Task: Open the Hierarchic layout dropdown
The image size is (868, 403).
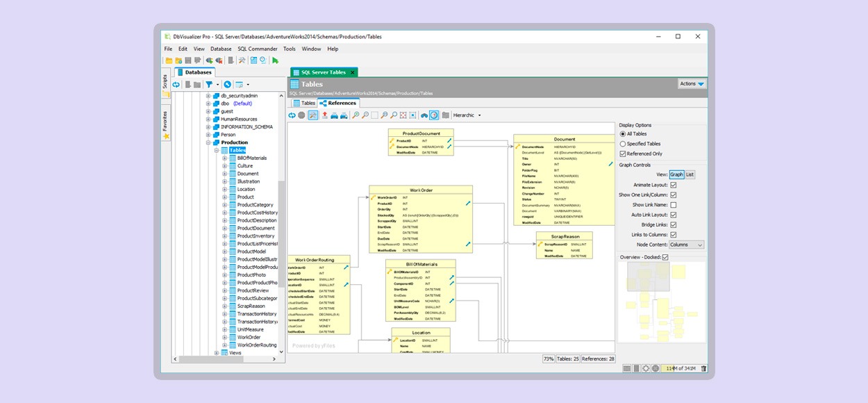Action: pos(467,115)
